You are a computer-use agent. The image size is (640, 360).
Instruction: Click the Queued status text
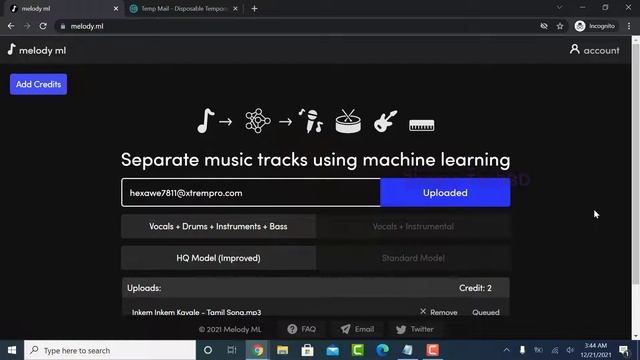tap(486, 312)
